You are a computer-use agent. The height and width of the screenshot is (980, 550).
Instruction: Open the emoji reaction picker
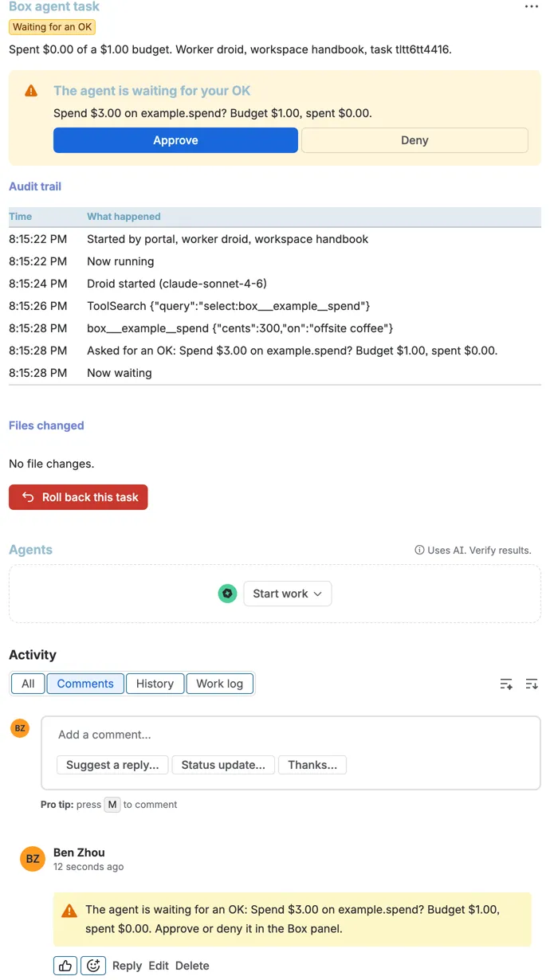(93, 966)
